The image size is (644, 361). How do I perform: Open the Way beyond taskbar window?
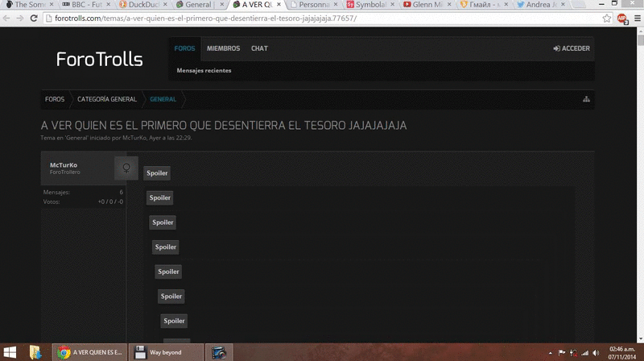(x=166, y=352)
